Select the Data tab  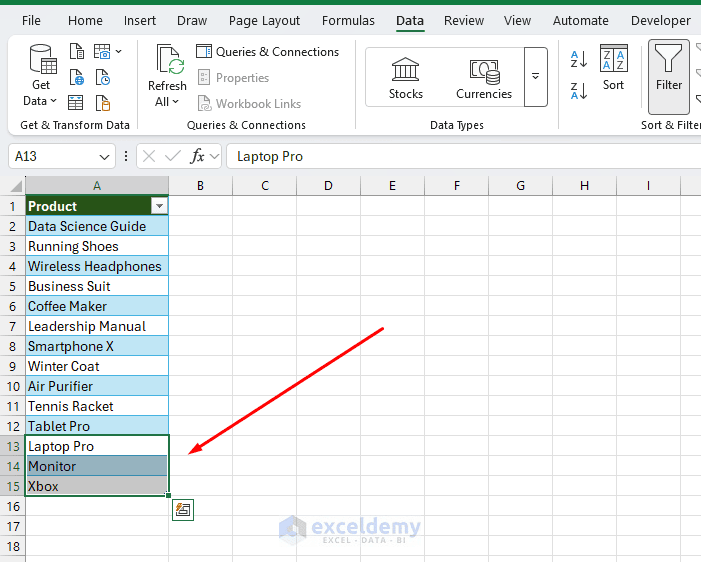[x=410, y=21]
